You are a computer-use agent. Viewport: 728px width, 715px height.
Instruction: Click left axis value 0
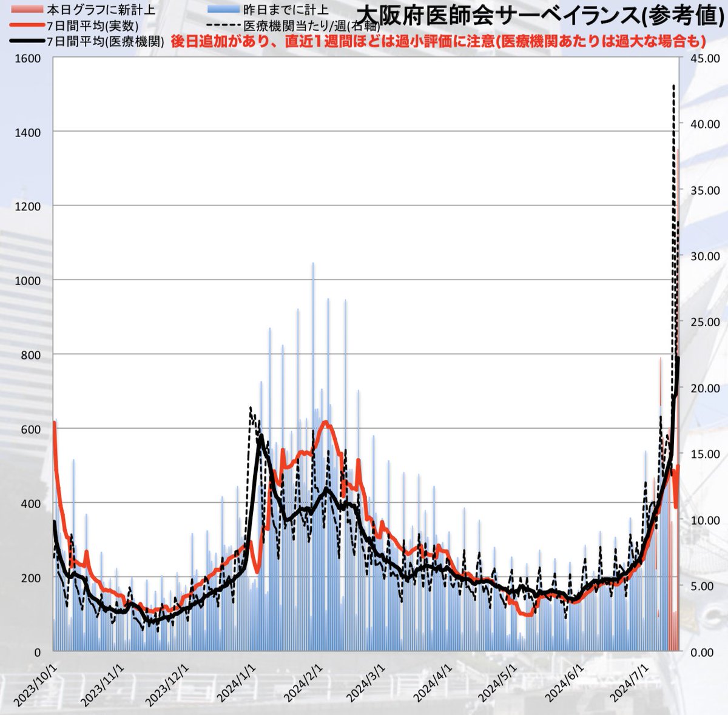[37, 653]
